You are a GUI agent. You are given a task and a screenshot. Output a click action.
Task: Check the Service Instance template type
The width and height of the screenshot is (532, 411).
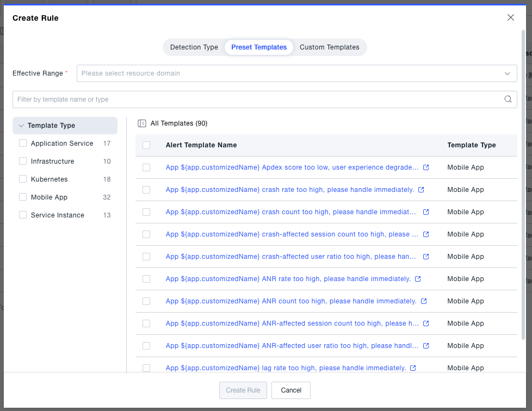[x=23, y=215]
